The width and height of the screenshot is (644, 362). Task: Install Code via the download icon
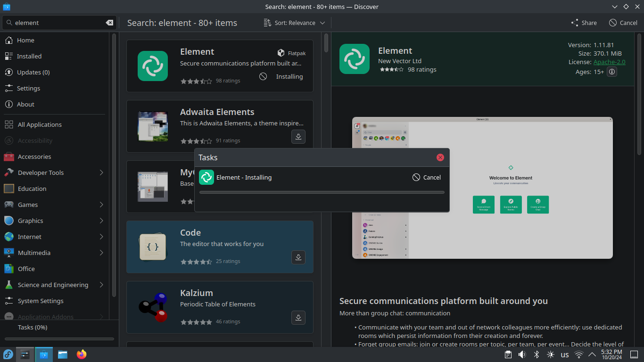click(x=298, y=257)
